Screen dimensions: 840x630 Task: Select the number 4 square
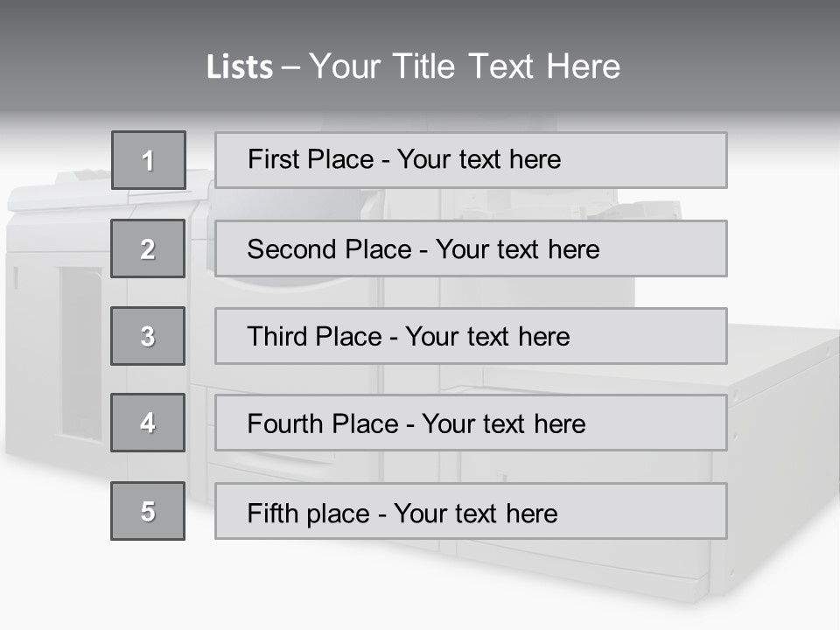pos(148,423)
